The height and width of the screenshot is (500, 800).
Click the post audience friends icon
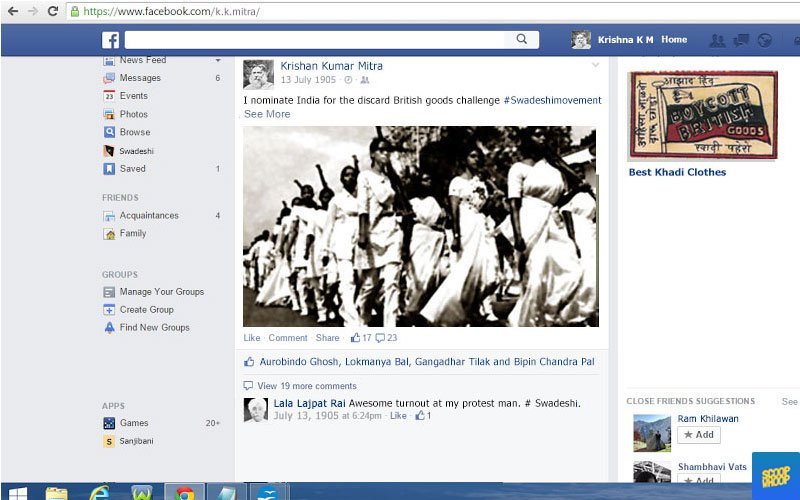[x=365, y=80]
